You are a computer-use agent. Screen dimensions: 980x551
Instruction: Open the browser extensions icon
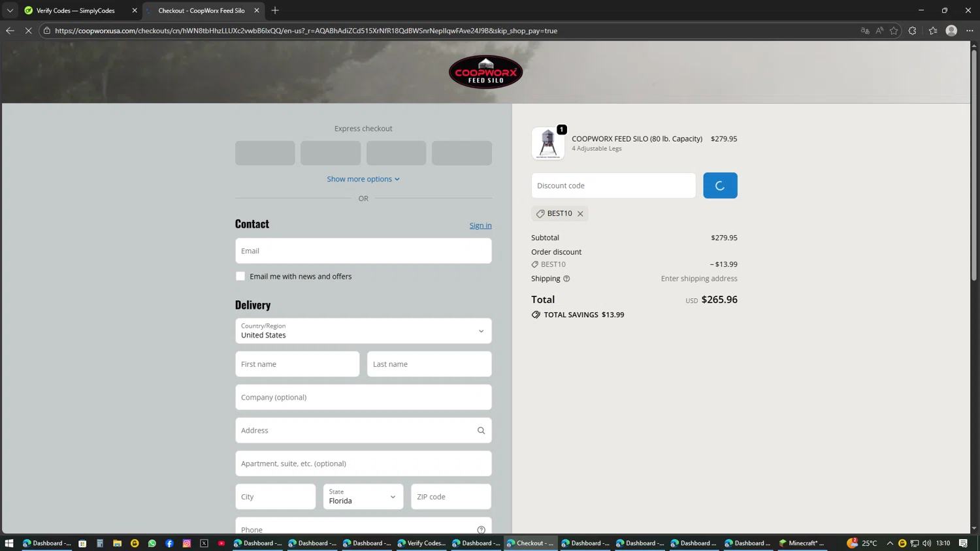pyautogui.click(x=913, y=31)
